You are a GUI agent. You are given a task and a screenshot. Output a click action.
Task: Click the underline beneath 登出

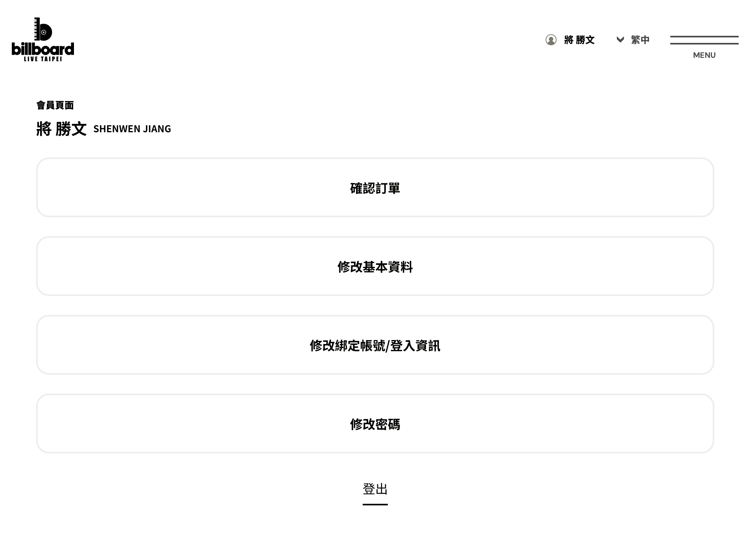[375, 504]
